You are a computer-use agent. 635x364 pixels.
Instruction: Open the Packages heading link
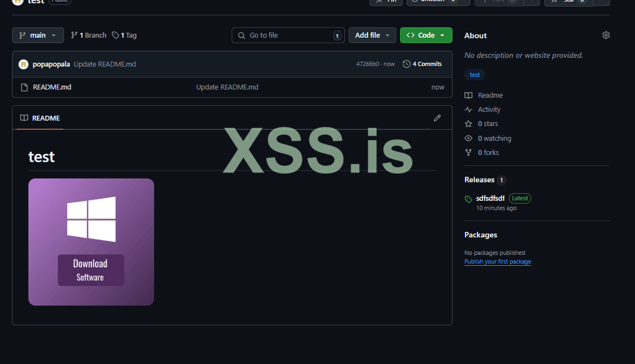[481, 235]
